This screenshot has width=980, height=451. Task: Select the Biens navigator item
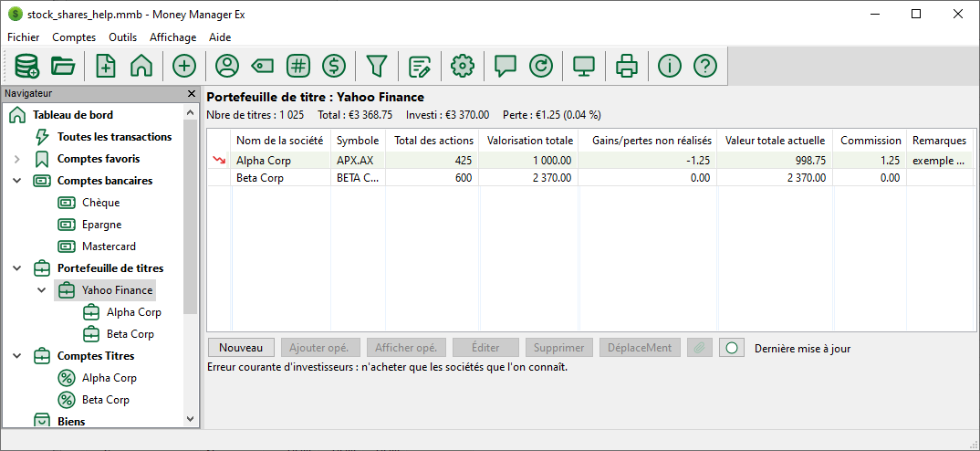(70, 421)
